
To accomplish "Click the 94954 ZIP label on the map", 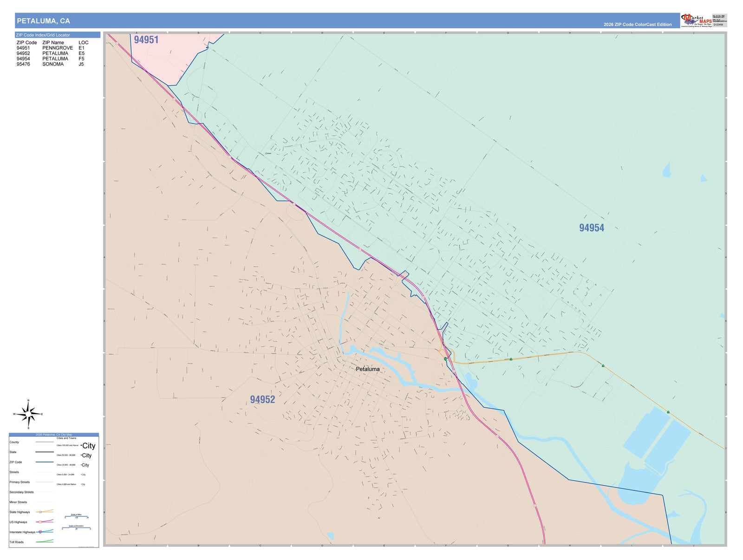I will click(x=592, y=228).
